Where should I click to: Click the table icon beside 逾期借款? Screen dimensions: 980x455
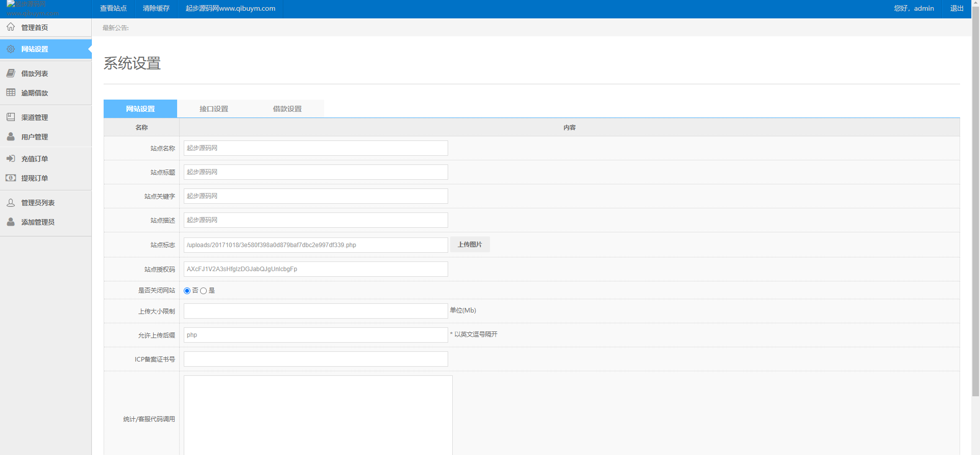point(11,92)
